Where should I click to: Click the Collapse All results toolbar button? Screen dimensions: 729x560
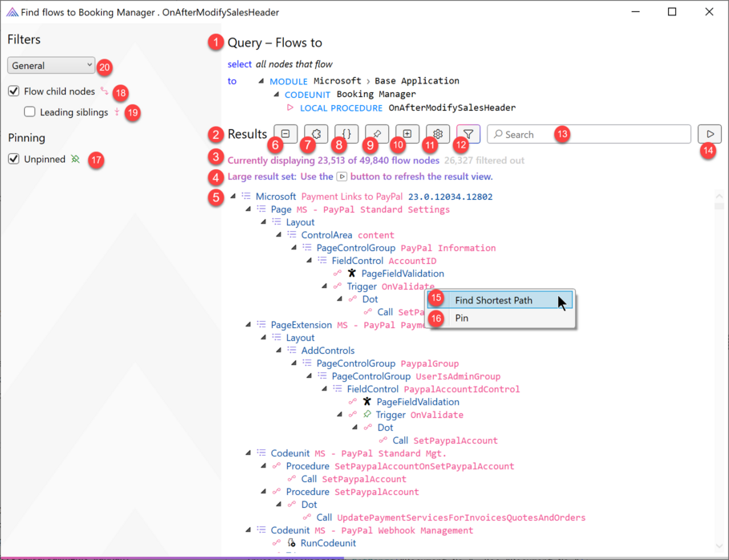click(x=286, y=134)
